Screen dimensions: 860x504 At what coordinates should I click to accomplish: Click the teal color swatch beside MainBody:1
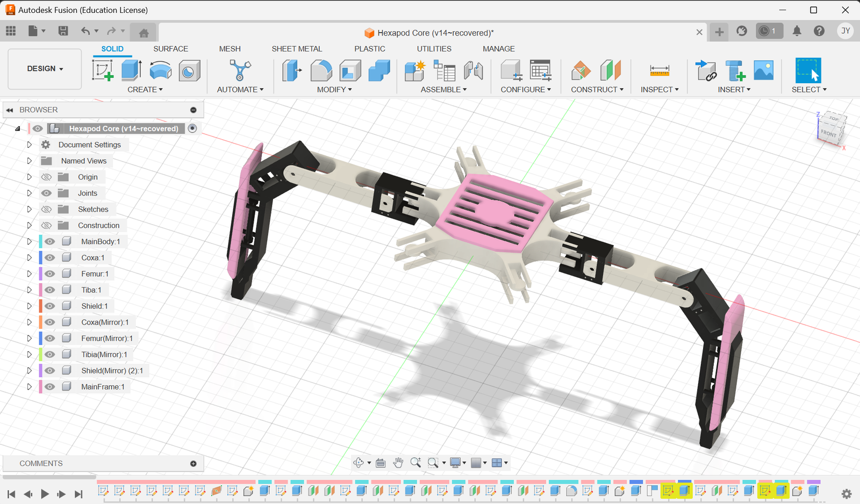(39, 241)
